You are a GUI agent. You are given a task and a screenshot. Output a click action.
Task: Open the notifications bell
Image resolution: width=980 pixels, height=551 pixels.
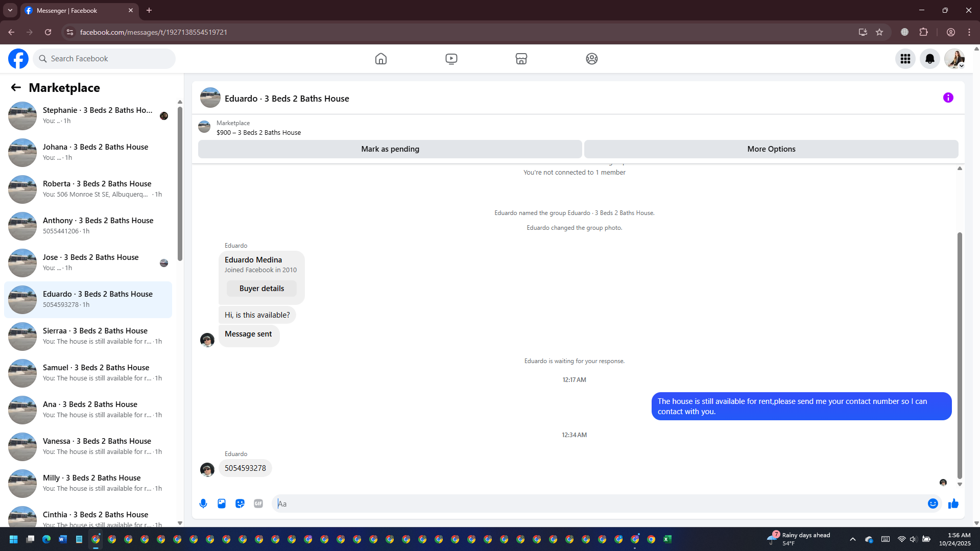[x=930, y=59]
